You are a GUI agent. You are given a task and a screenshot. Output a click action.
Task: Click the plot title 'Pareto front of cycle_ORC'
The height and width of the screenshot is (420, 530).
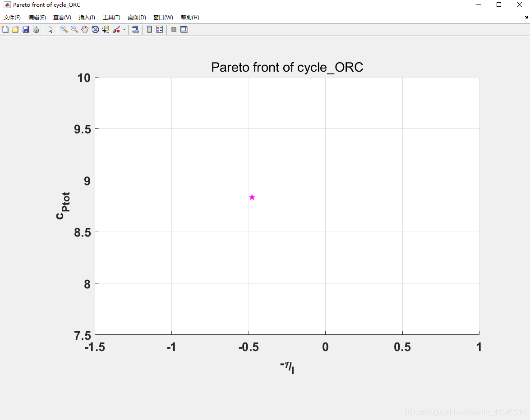point(287,68)
